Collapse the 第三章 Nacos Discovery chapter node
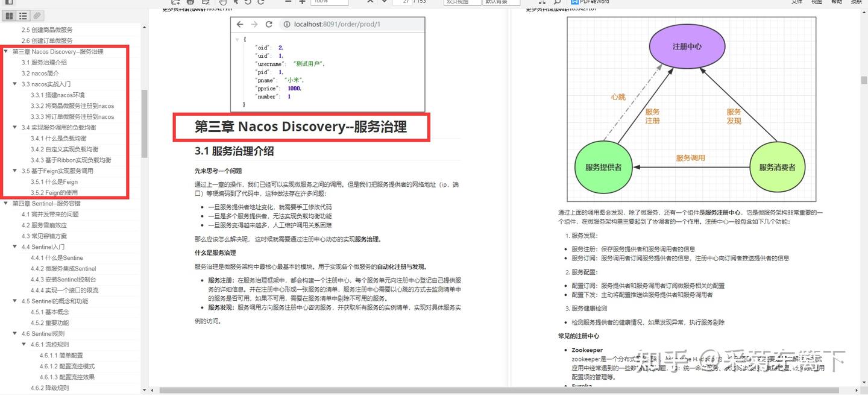The height and width of the screenshot is (396, 868). [6, 52]
